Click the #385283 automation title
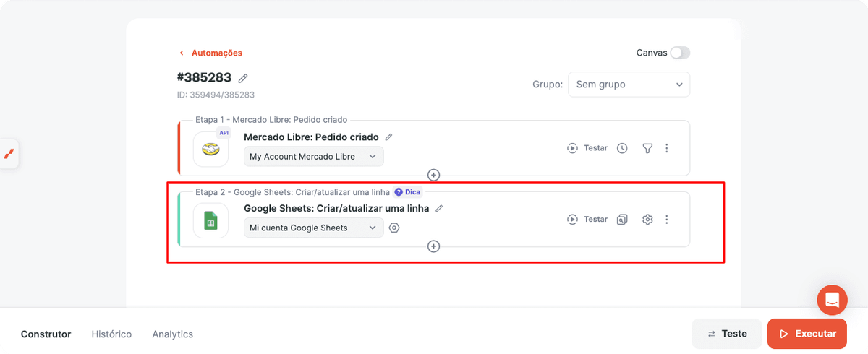This screenshot has width=868, height=354. coord(204,77)
